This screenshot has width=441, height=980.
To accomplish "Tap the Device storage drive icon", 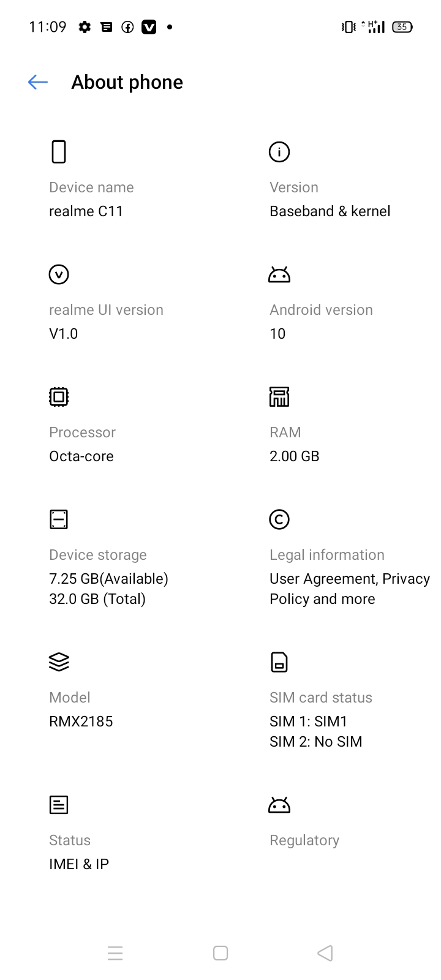I will point(59,519).
